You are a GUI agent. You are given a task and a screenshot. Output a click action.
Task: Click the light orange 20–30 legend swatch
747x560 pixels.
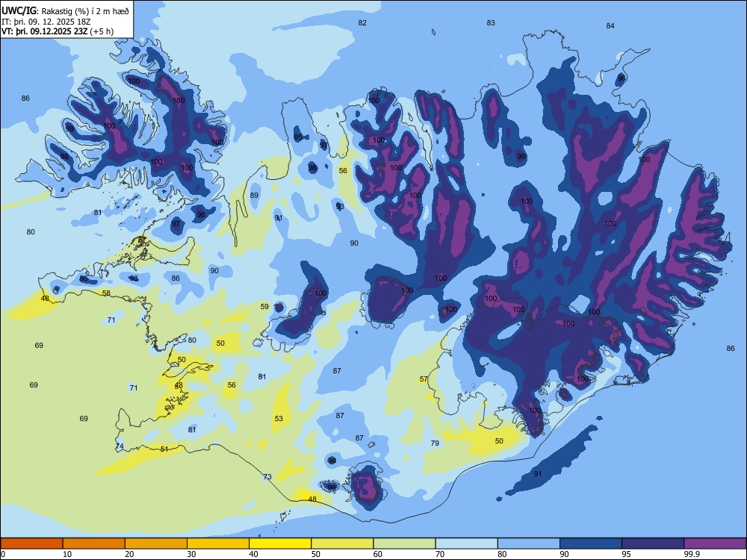tap(156, 544)
